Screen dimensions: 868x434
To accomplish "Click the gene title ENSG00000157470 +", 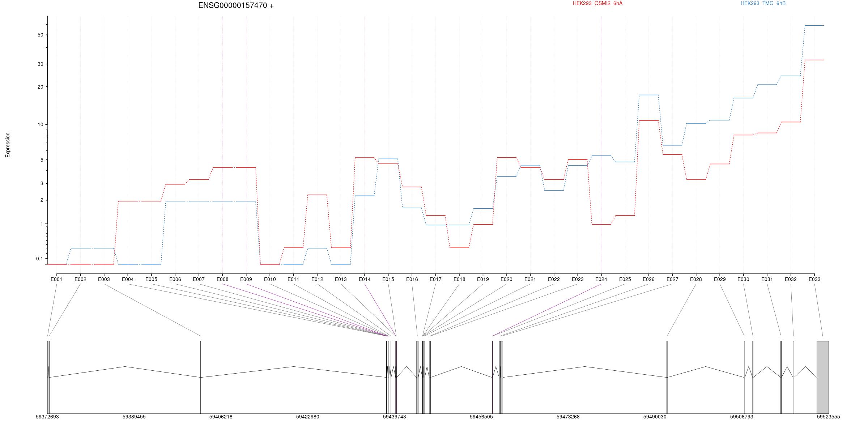I will point(236,5).
